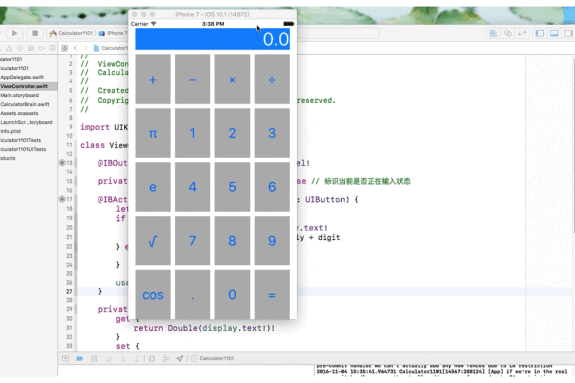
Task: Open Debug View Hierarchy button
Action: pyautogui.click(x=152, y=358)
